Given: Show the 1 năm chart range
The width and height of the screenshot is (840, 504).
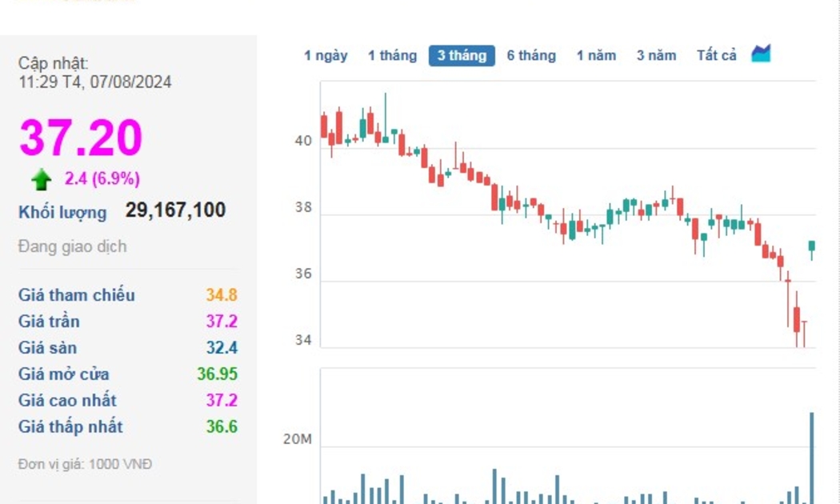Looking at the screenshot, I should pyautogui.click(x=596, y=56).
